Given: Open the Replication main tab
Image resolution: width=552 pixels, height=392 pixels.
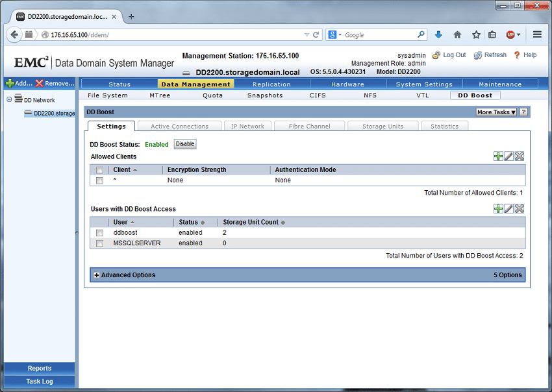Looking at the screenshot, I should (x=271, y=84).
